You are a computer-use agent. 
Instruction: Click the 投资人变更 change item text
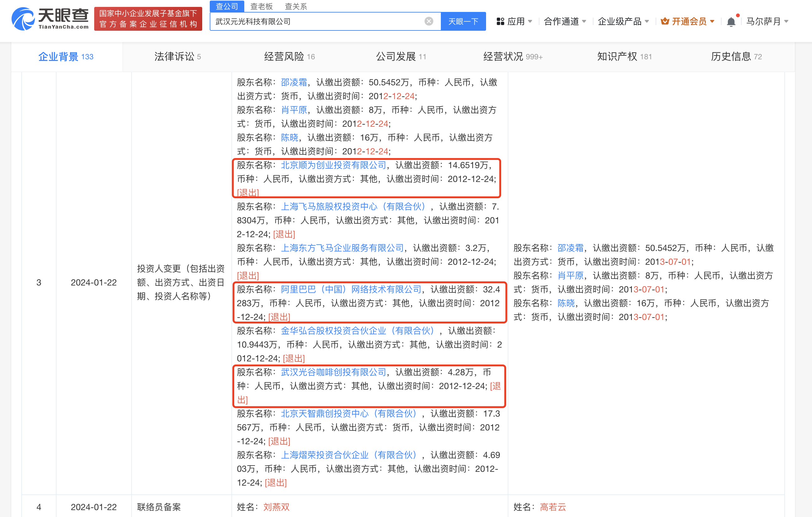coord(181,282)
